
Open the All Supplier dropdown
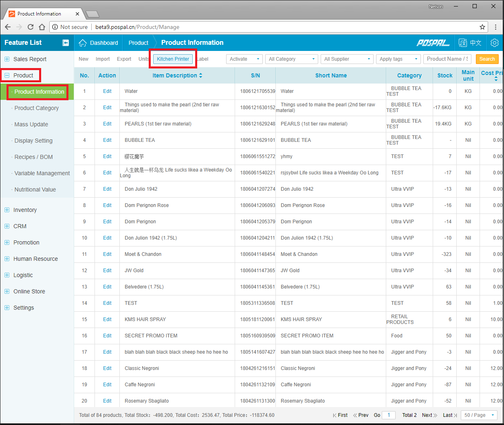point(347,59)
